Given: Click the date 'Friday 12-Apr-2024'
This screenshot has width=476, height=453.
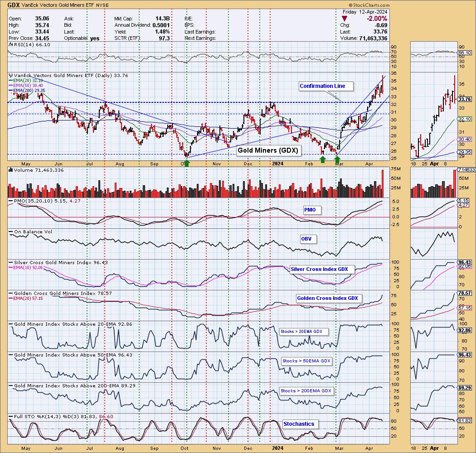Looking at the screenshot, I should (x=365, y=12).
